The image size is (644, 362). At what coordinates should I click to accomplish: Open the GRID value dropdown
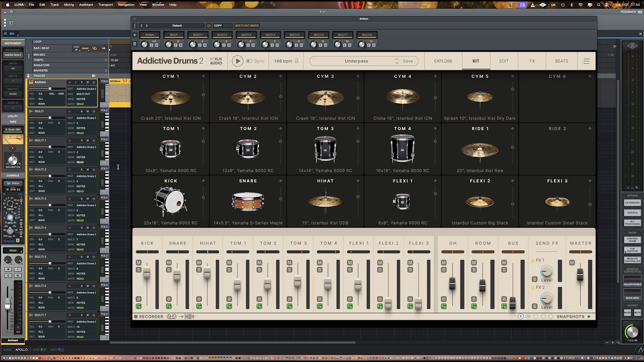pos(76,48)
